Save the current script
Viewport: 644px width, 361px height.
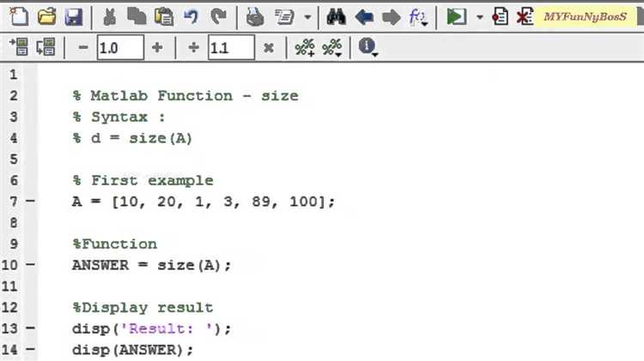[x=74, y=17]
